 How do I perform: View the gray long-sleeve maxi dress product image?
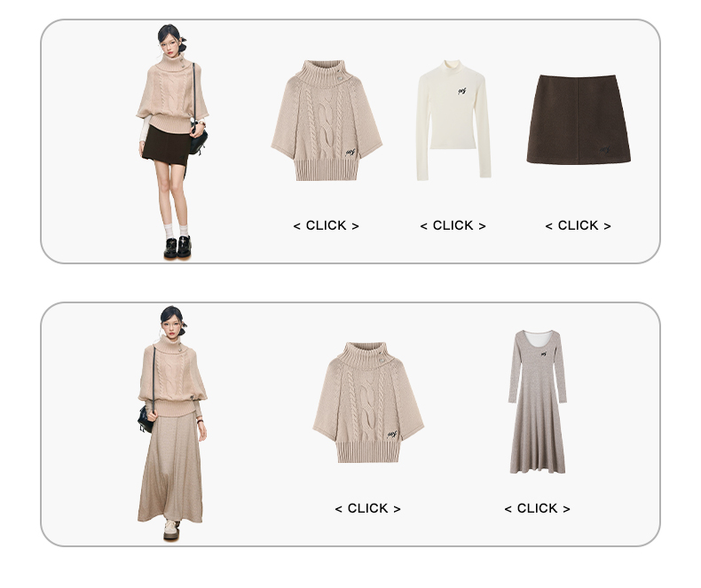tap(538, 402)
